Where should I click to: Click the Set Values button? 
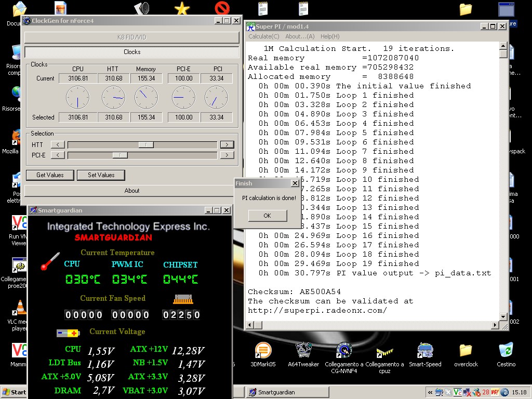pos(101,175)
